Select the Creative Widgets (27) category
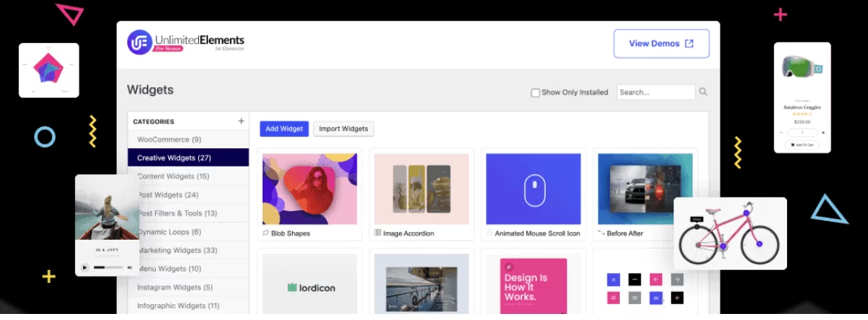The height and width of the screenshot is (320, 868). tap(174, 158)
